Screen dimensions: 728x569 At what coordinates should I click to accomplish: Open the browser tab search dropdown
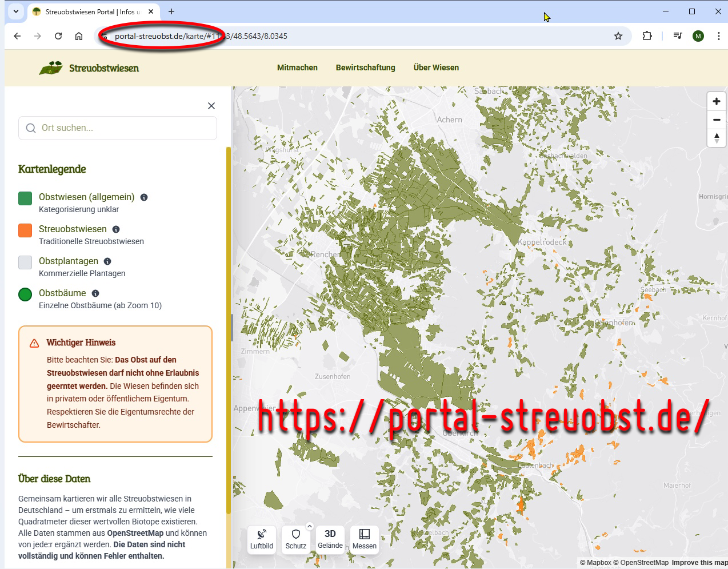[16, 11]
